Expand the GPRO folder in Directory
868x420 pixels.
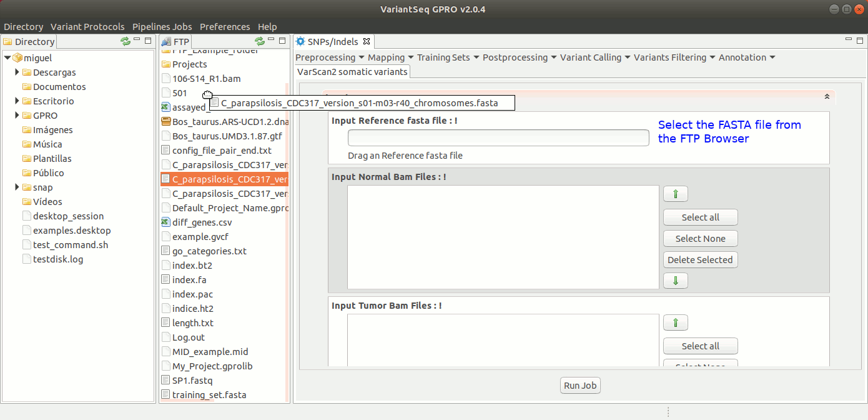tap(17, 116)
